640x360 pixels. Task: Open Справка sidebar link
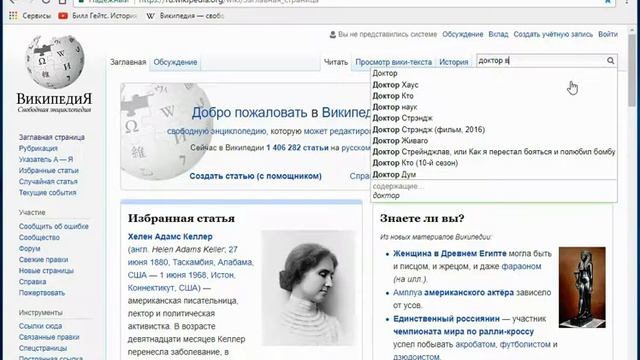[32, 282]
